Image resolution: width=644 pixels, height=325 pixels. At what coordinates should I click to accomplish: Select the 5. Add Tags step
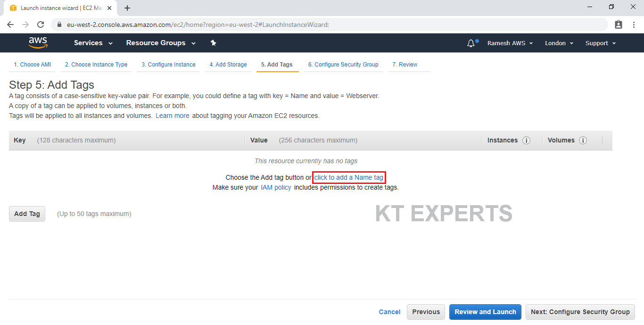point(277,65)
